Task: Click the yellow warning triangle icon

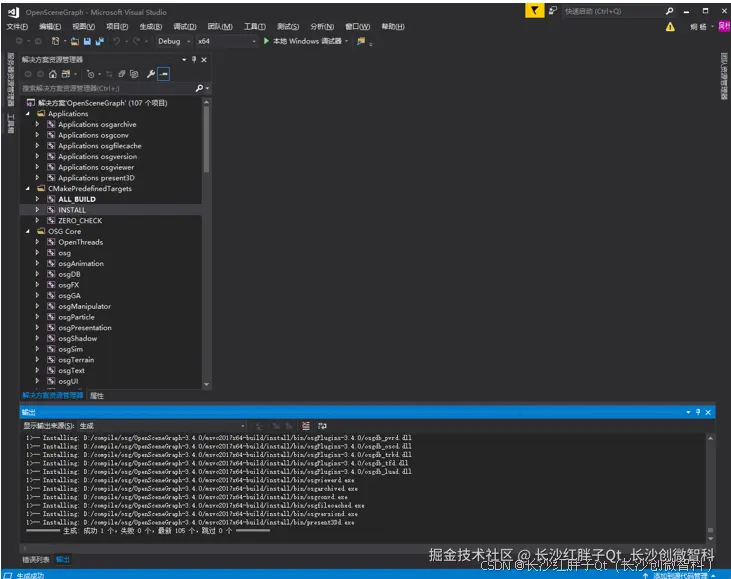Action: click(670, 27)
